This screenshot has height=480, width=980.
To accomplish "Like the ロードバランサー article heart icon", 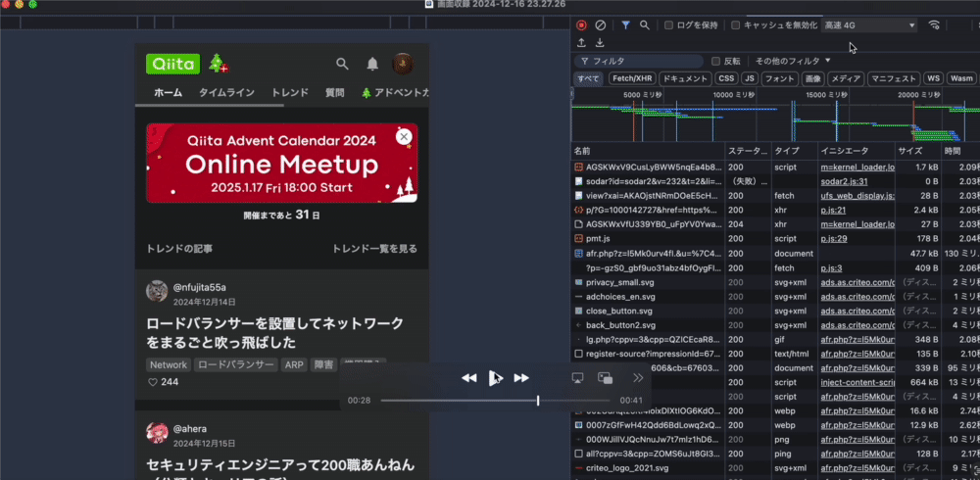I will pos(153,382).
